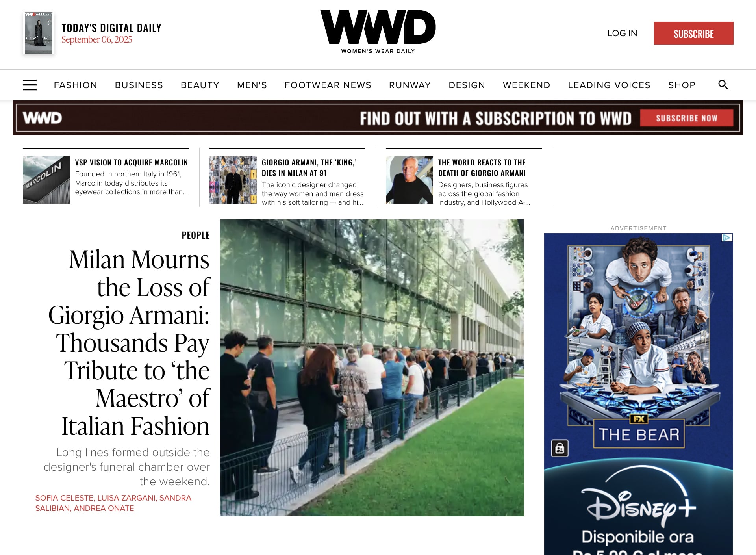Click the Marcolin building article thumbnail

coord(46,180)
